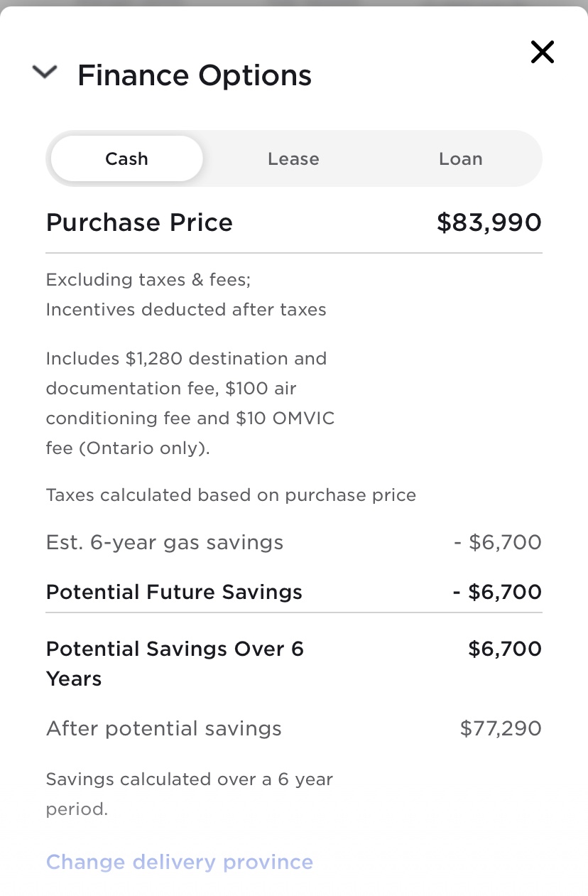Image resolution: width=588 pixels, height=896 pixels.
Task: Click the $6,700 Potential Savings Over 6 Years value
Action: 504,649
